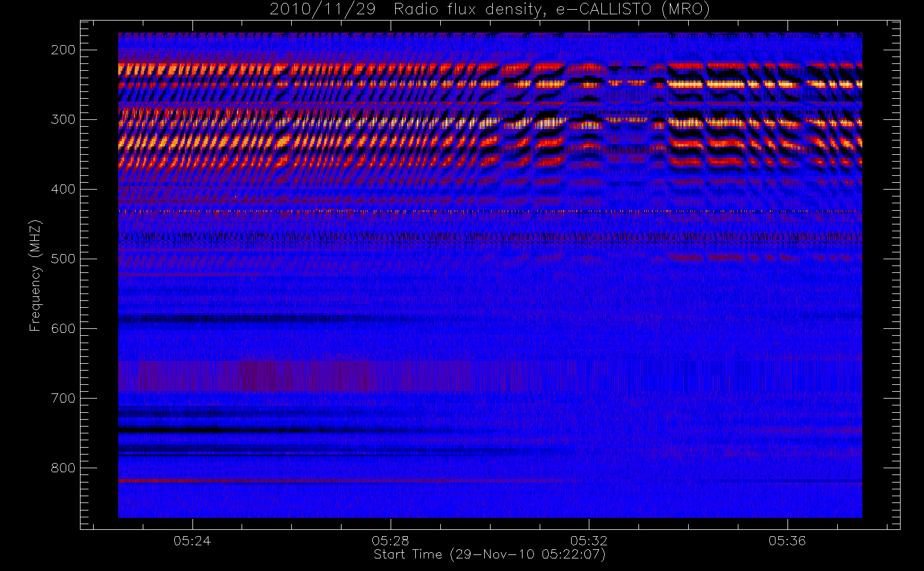Click the 800 frequency tick label

[63, 468]
